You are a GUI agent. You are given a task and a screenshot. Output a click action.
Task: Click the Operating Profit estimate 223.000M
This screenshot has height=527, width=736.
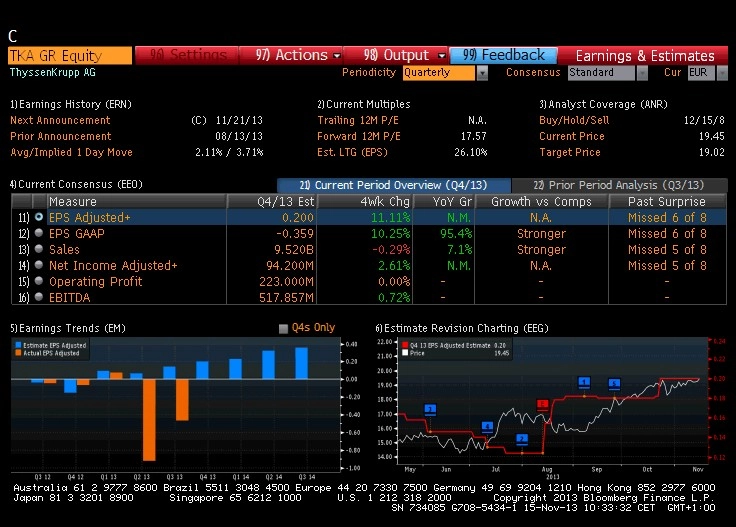click(x=286, y=281)
